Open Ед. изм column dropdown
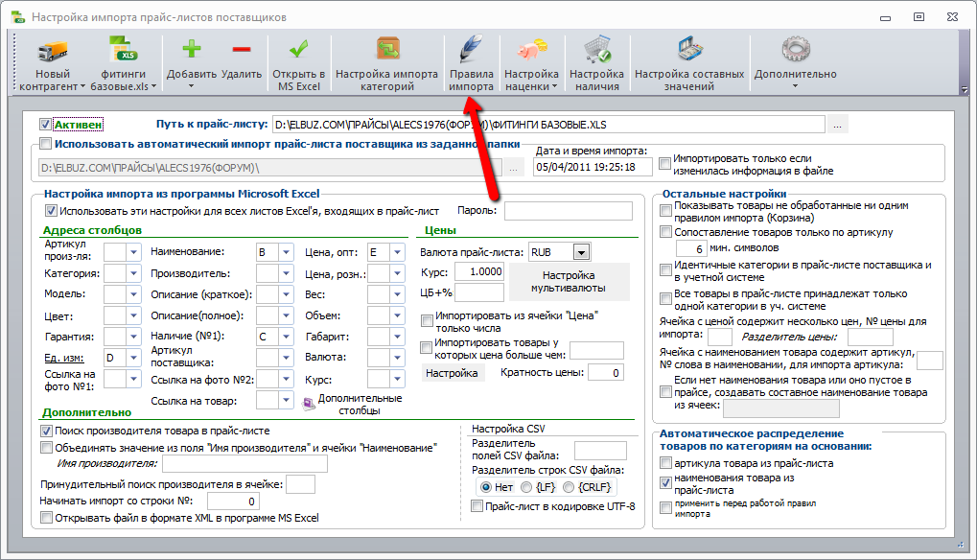The height and width of the screenshot is (560, 977). click(x=133, y=358)
